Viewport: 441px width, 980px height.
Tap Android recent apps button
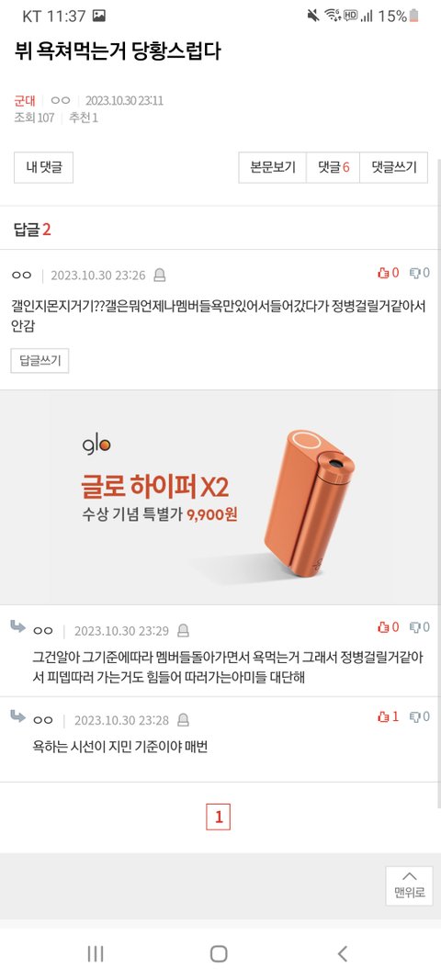(95, 953)
